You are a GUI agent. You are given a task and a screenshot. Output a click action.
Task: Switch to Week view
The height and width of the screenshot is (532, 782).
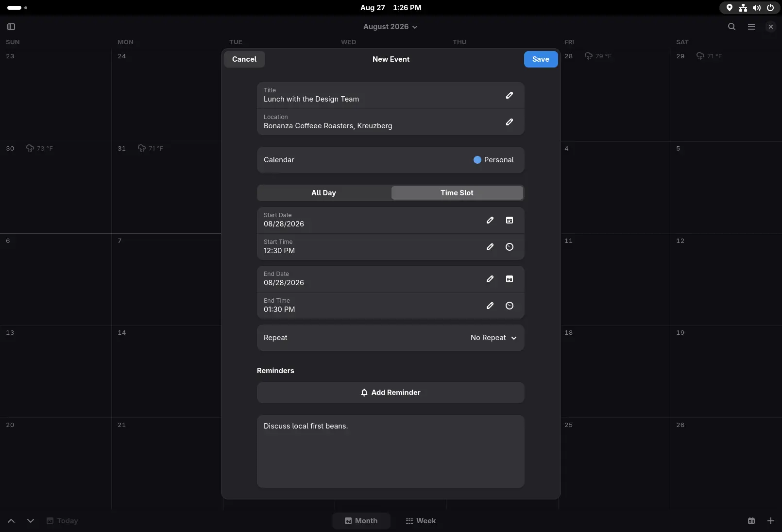pyautogui.click(x=421, y=521)
